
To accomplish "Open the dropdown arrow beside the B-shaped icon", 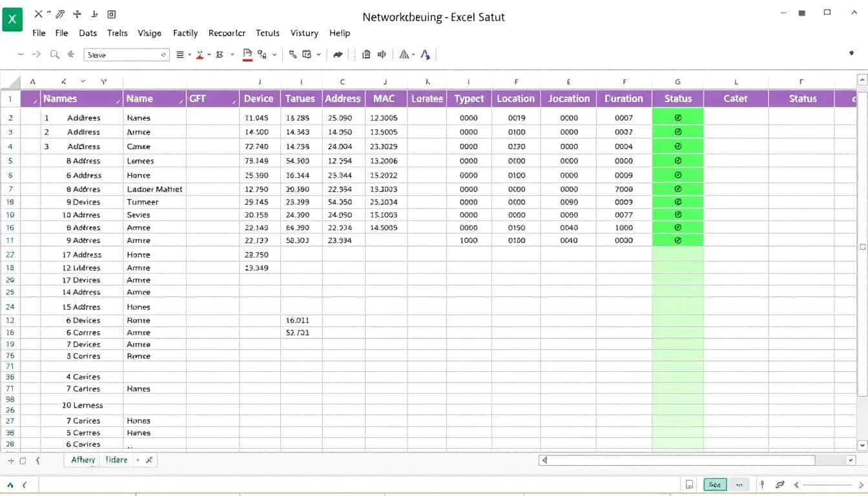I will coord(232,56).
